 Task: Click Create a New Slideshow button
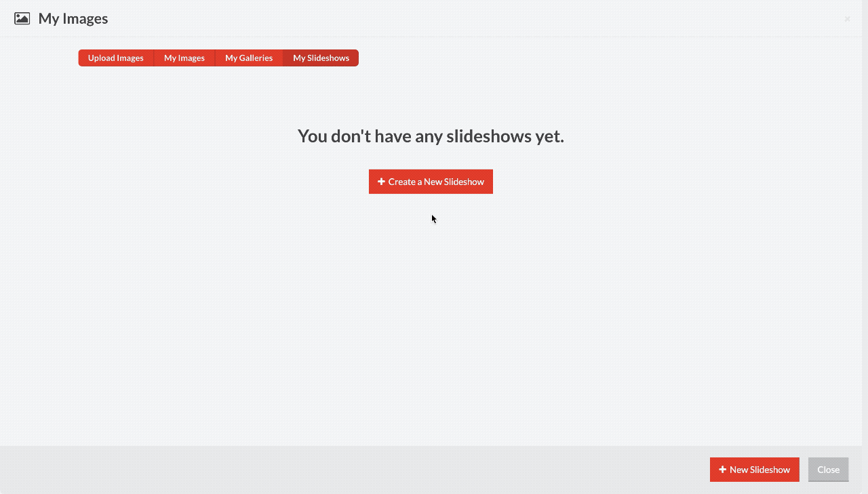(431, 182)
